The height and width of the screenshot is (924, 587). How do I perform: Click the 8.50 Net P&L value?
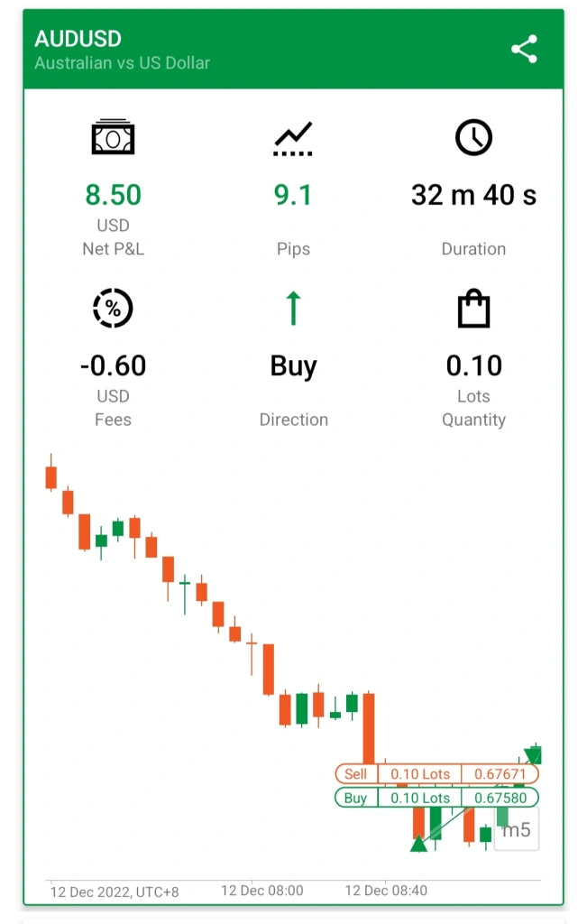point(113,195)
